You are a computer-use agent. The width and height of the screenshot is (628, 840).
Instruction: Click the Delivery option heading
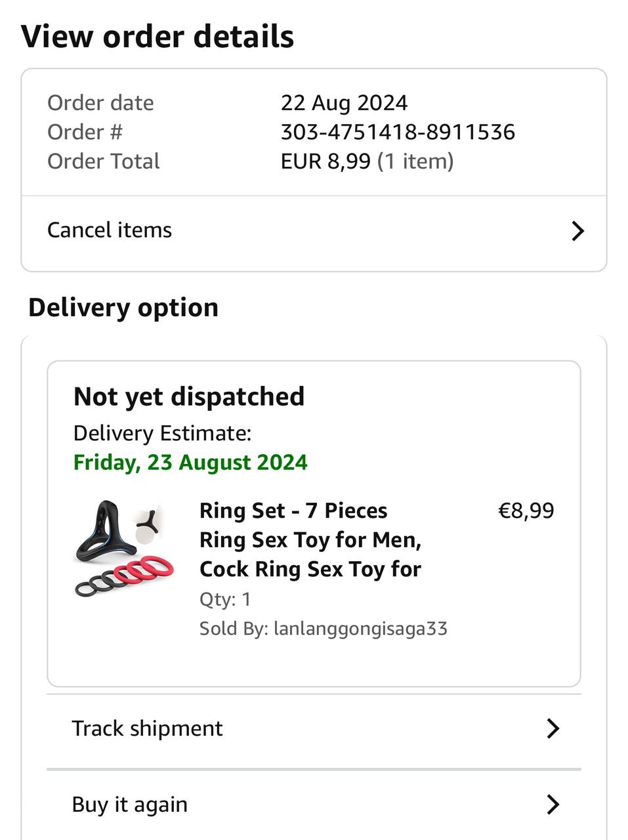[123, 308]
